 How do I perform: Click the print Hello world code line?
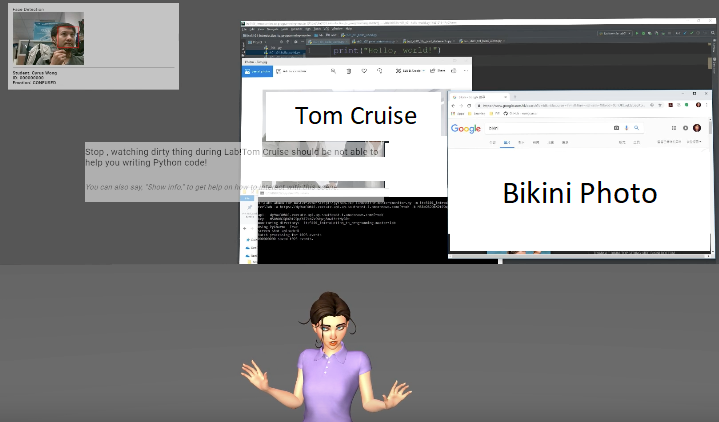pyautogui.click(x=387, y=51)
